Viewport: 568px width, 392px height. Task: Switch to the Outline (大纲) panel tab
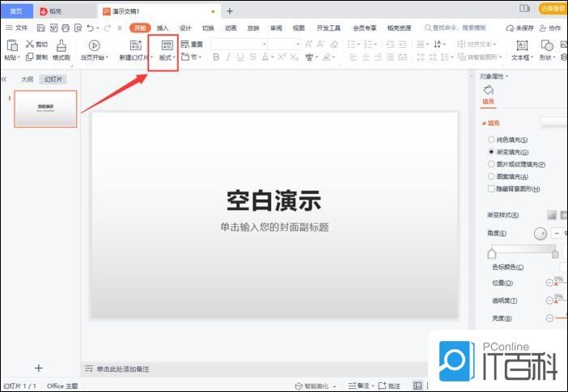(x=28, y=79)
